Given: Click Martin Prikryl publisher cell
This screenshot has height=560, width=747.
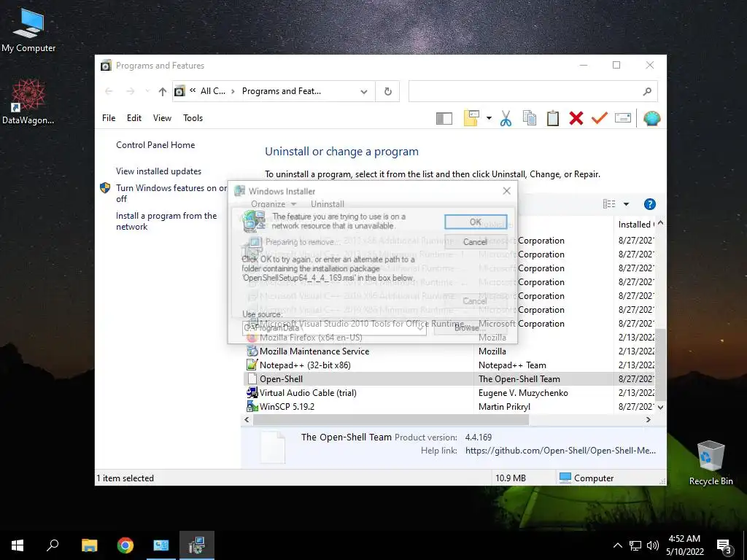Looking at the screenshot, I should (504, 407).
